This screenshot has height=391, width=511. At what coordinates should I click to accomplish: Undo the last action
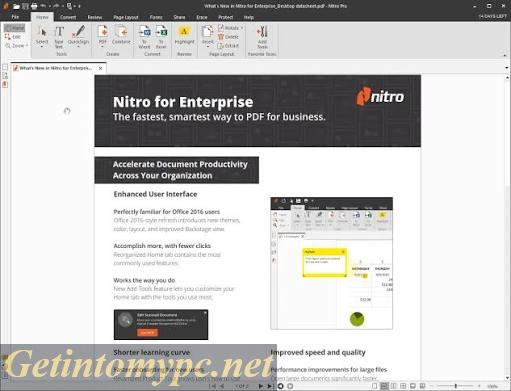(x=43, y=6)
